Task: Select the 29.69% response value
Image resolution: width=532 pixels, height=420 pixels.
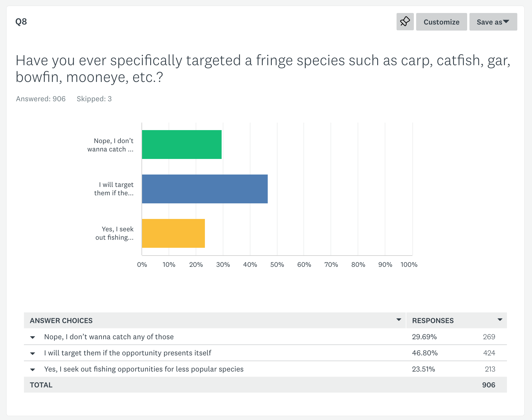Action: pyautogui.click(x=424, y=337)
